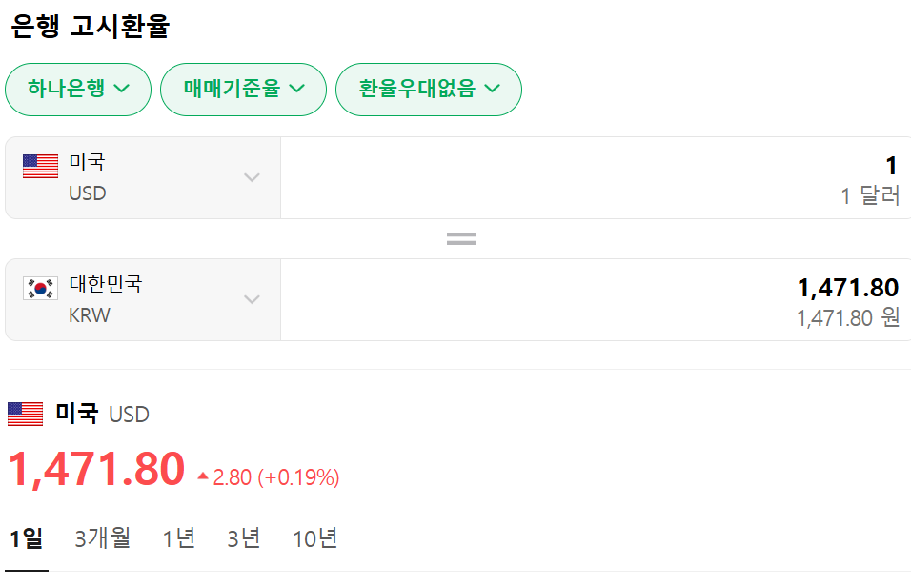Open the 하나은행 bank dropdown
Screen dimensions: 911x588
(x=78, y=90)
